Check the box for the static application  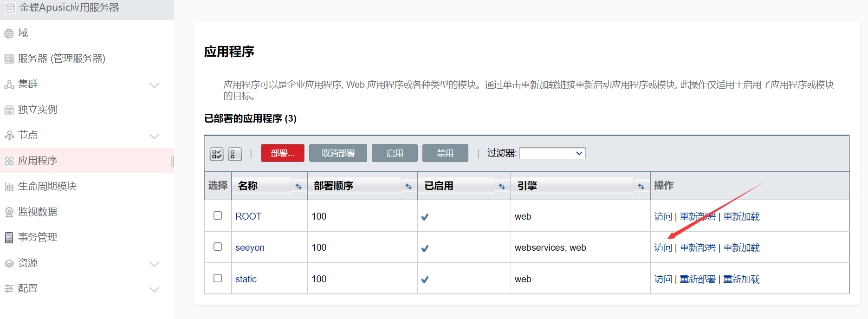(x=218, y=278)
